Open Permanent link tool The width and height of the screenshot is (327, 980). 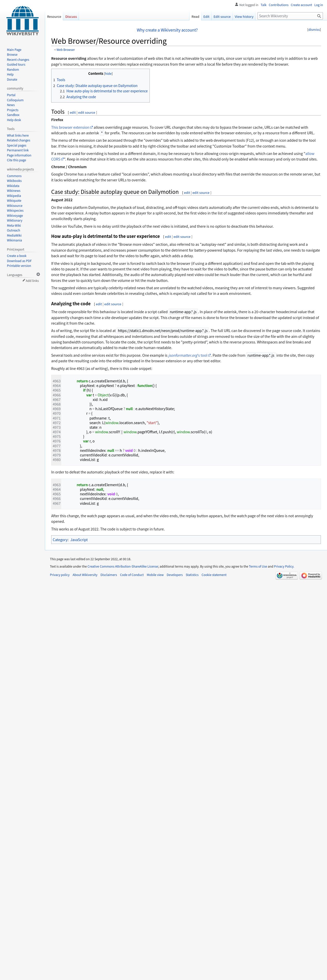pyautogui.click(x=18, y=150)
